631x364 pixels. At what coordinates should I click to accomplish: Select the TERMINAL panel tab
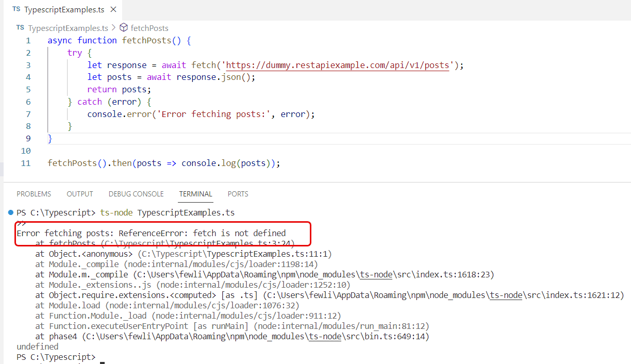click(196, 194)
